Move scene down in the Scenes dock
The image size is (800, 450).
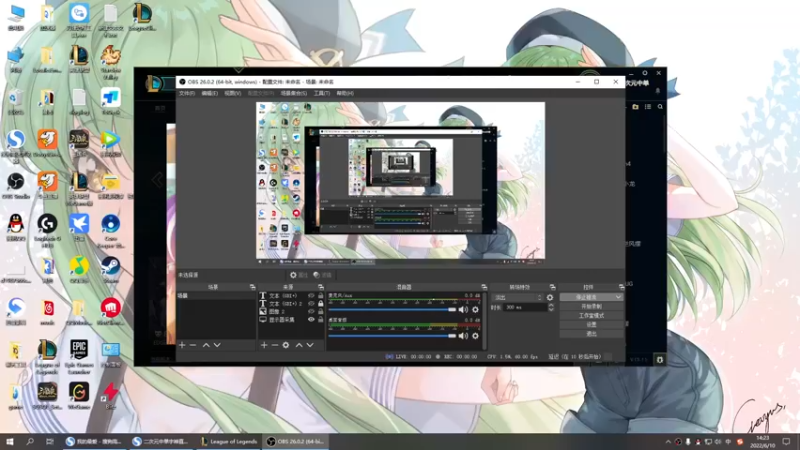(217, 345)
